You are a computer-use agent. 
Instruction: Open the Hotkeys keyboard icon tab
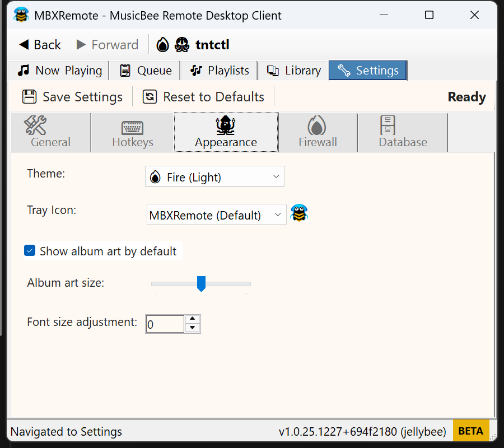(132, 132)
